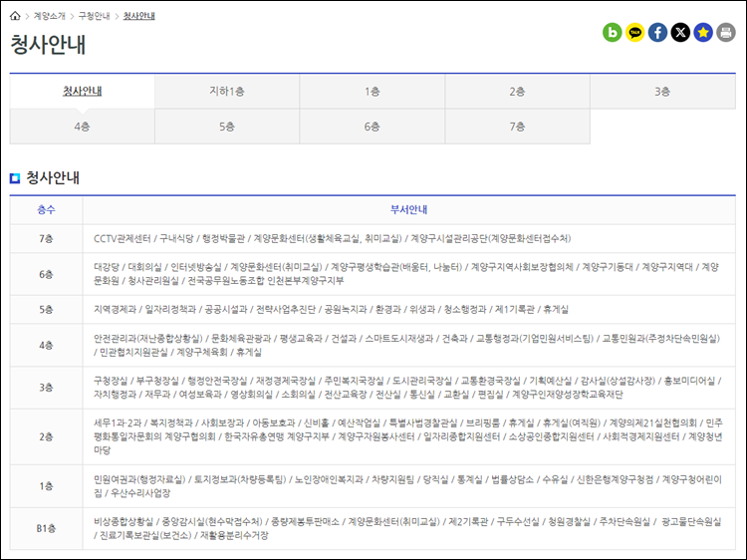Click the 청사안내 page title heading
This screenshot has height=560, width=747.
coord(48,44)
